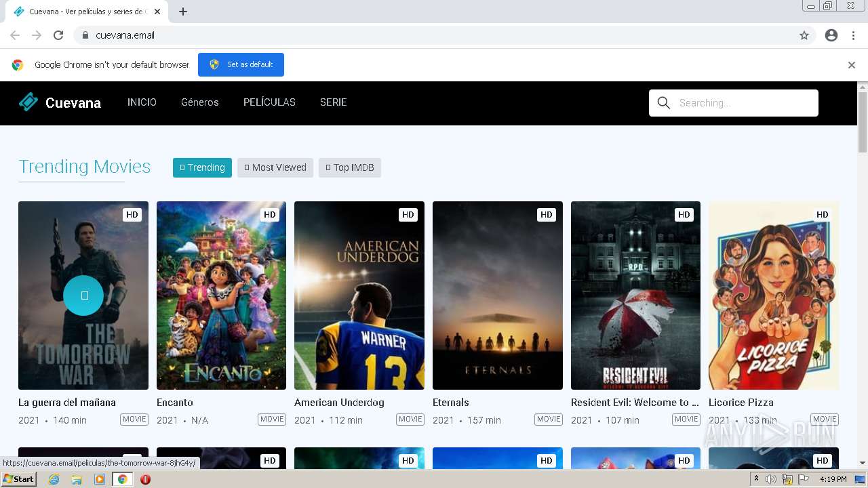Dismiss the default browser notification bar
Image resolution: width=868 pixels, height=488 pixels.
[852, 65]
